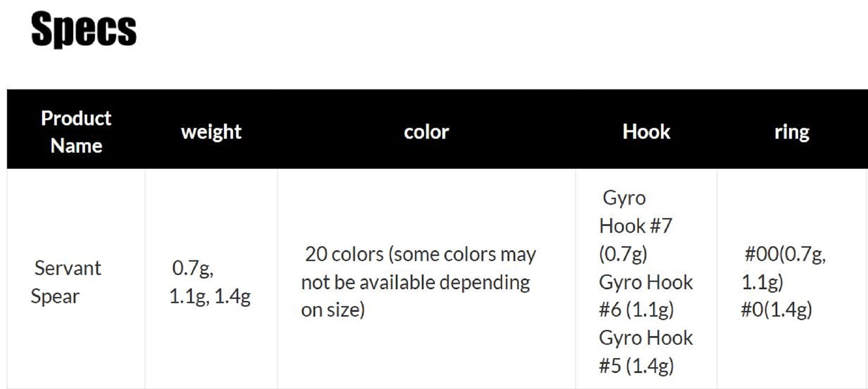This screenshot has height=389, width=868.
Task: Click the 1.1g) text in ring column
Action: 762,282
